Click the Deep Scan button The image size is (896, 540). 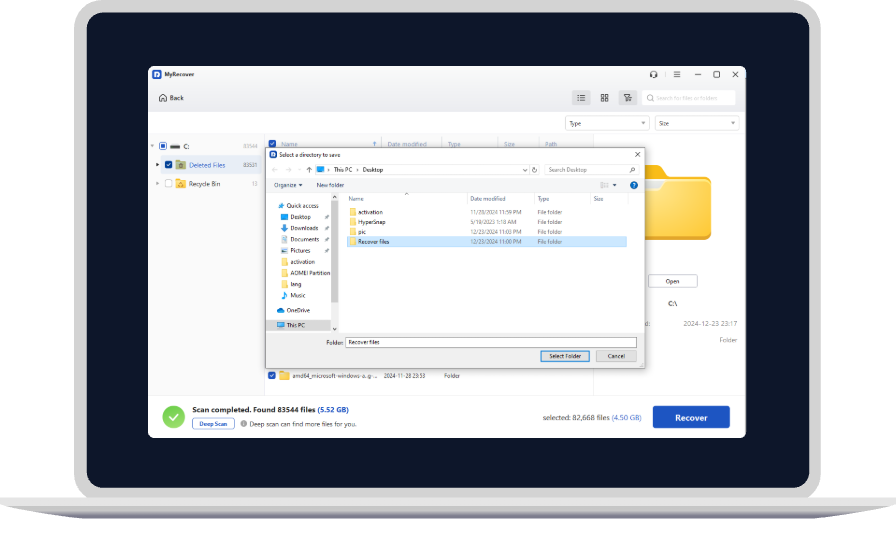213,424
